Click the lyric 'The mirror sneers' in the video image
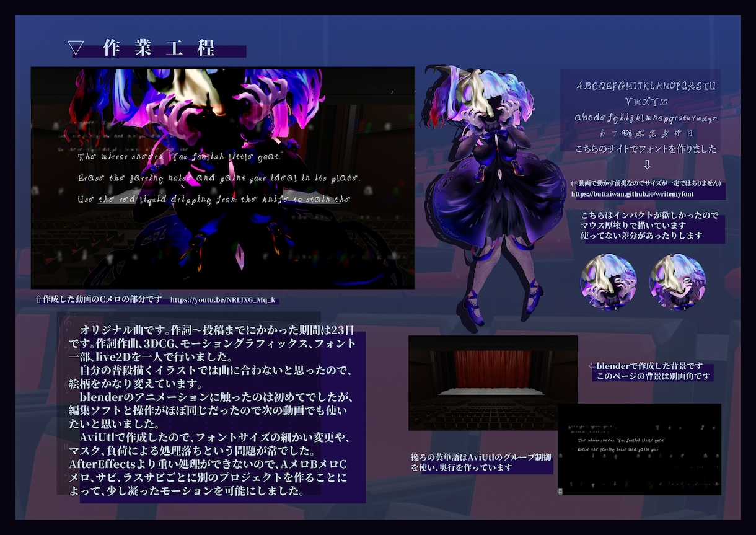Image resolution: width=756 pixels, height=535 pixels. [x=179, y=157]
